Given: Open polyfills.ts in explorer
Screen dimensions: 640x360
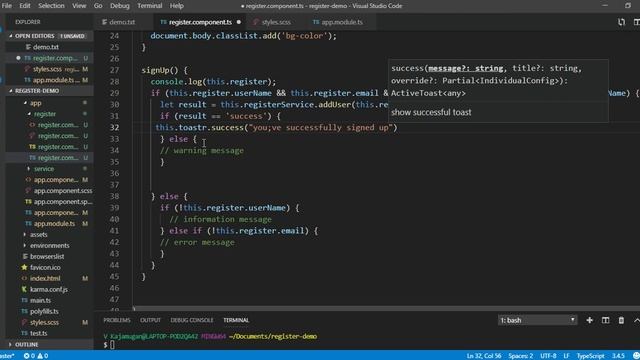Looking at the screenshot, I should pyautogui.click(x=44, y=311).
